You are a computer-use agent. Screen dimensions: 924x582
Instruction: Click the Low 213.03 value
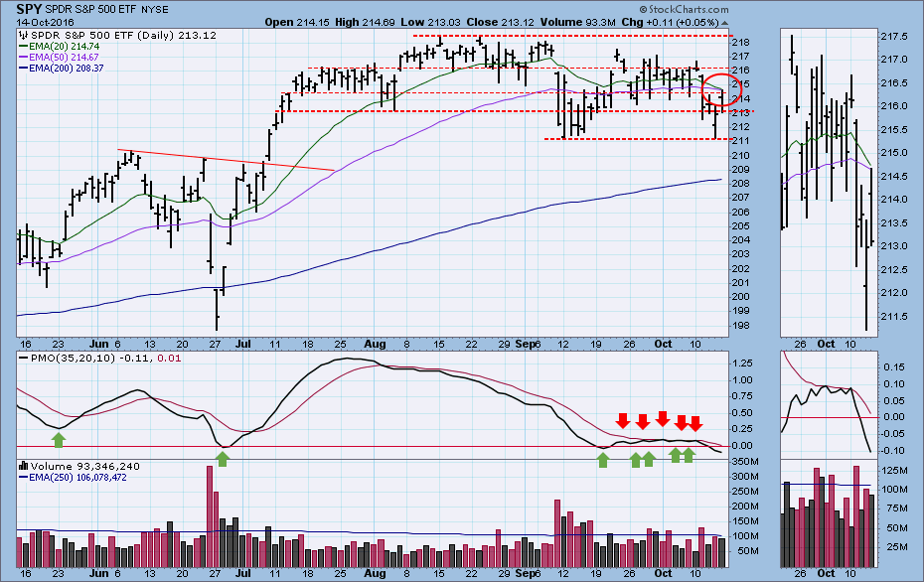(x=430, y=23)
